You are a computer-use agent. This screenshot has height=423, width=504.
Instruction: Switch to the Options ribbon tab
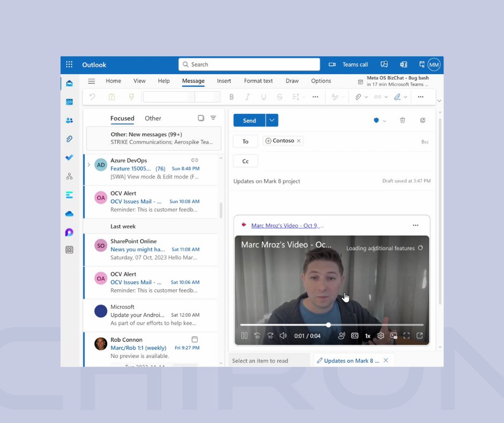pyautogui.click(x=321, y=81)
